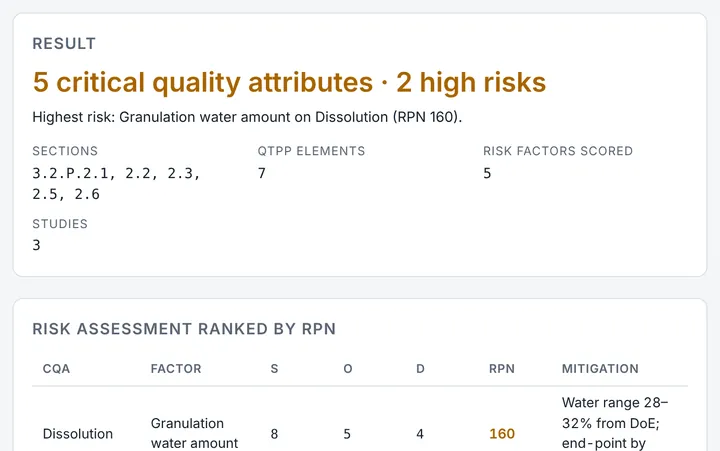Click the CQA column header
Screen dimensions: 720x451
[56, 369]
